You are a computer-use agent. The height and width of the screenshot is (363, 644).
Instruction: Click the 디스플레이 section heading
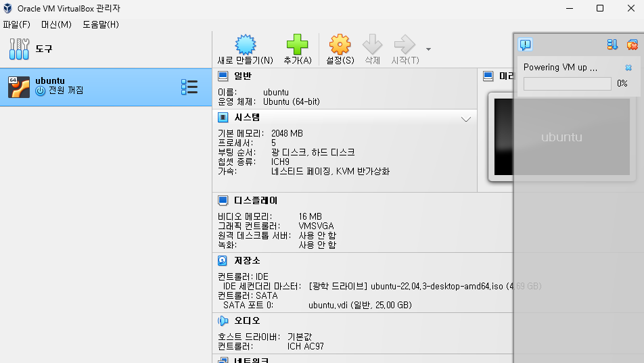(x=256, y=200)
